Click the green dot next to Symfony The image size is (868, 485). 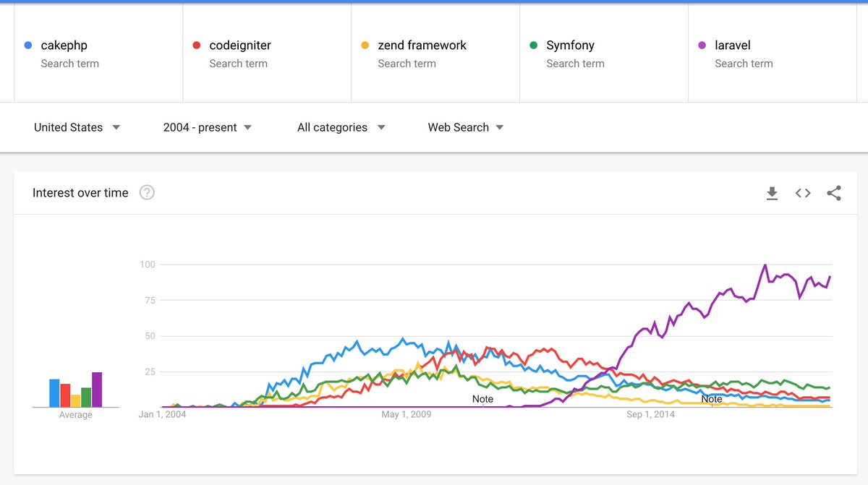pyautogui.click(x=533, y=46)
